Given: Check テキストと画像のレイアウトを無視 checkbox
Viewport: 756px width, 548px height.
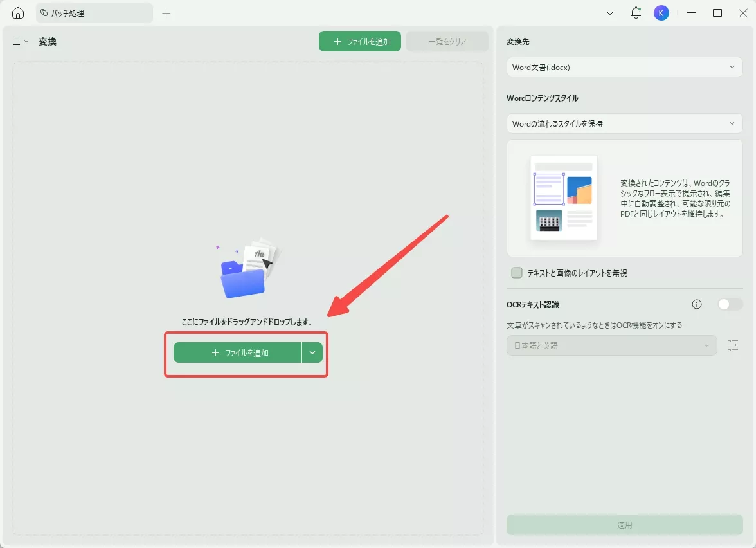Looking at the screenshot, I should (516, 272).
